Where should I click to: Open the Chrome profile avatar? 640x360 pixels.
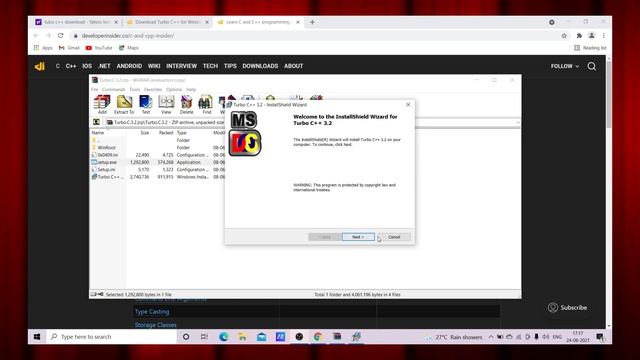point(591,36)
